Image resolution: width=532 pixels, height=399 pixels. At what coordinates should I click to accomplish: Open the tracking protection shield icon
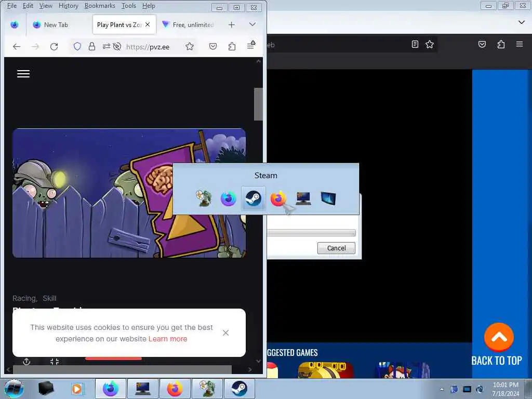click(77, 46)
